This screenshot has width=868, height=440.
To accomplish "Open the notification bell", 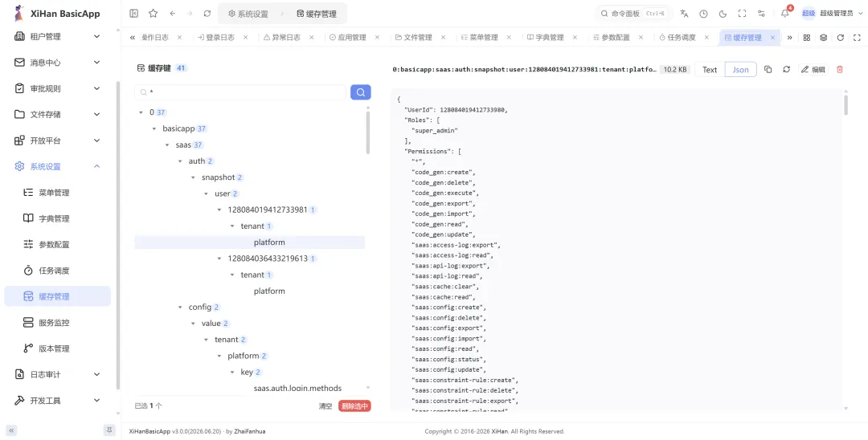I will point(785,14).
